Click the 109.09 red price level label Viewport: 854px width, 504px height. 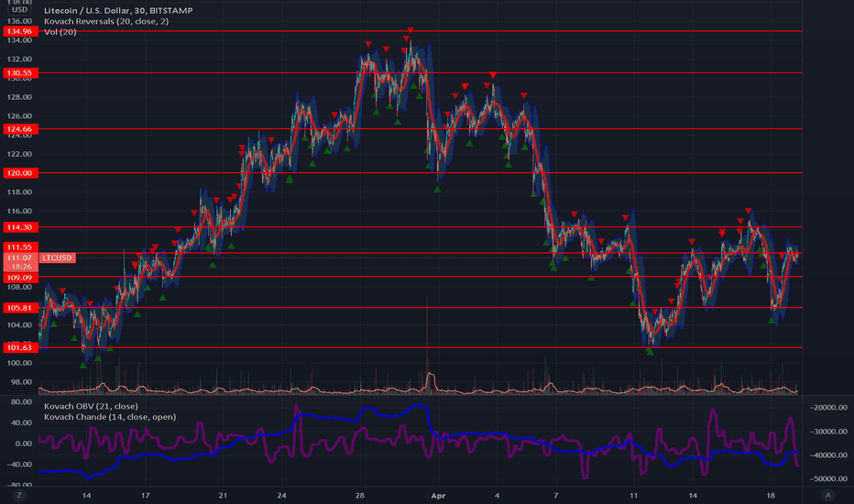(20, 278)
